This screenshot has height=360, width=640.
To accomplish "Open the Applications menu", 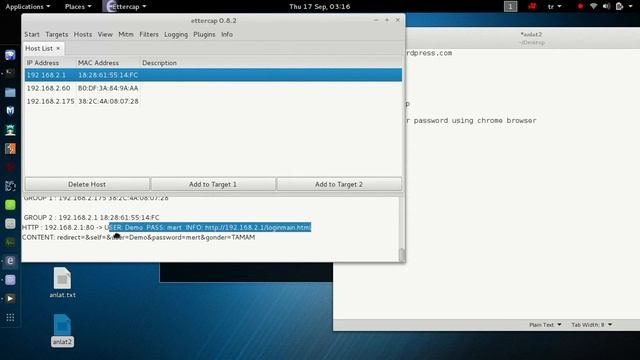I will (x=27, y=7).
